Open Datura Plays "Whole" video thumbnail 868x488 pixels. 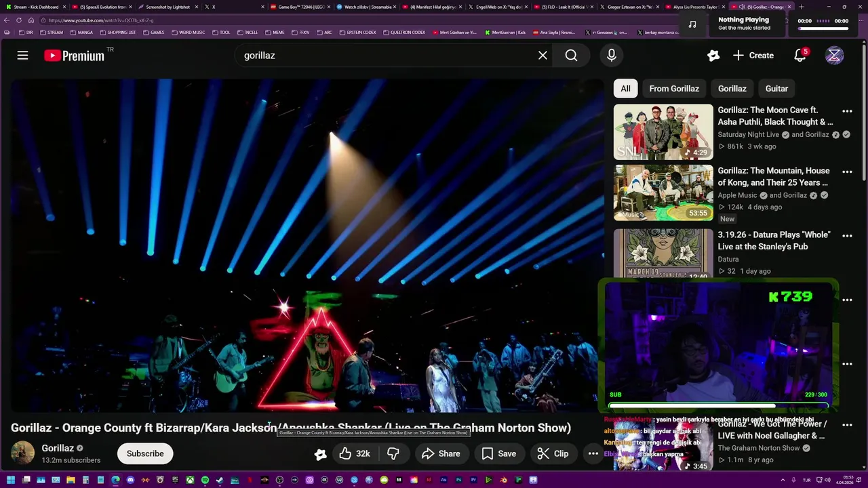[x=663, y=253]
